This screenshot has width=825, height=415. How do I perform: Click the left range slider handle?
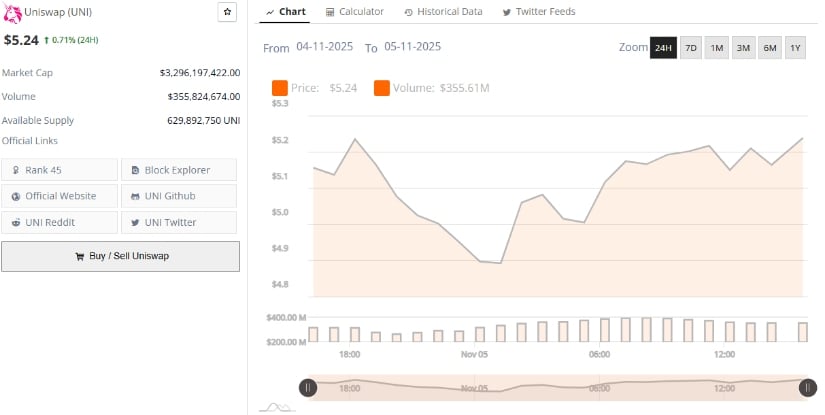coord(308,388)
